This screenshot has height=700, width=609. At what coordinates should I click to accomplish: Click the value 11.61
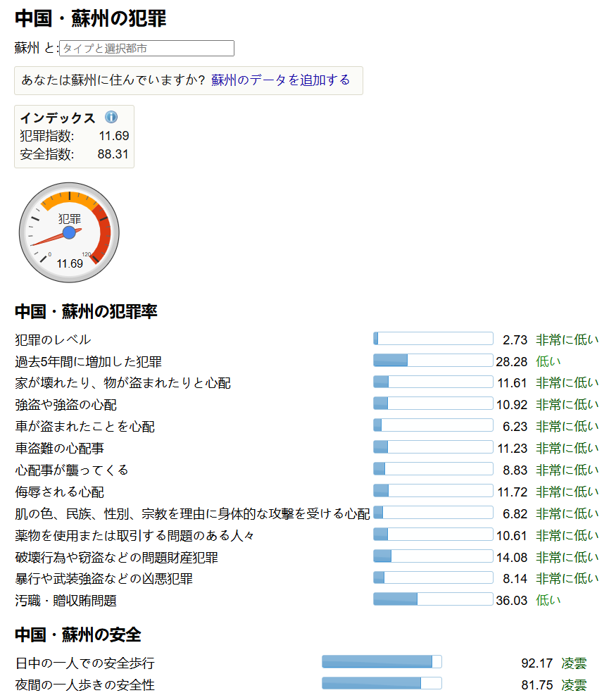tap(512, 383)
